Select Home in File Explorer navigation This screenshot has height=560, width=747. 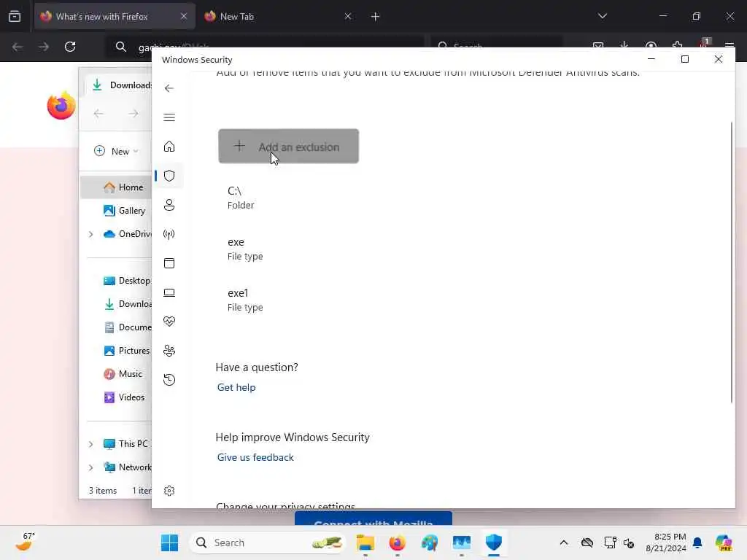point(117,187)
